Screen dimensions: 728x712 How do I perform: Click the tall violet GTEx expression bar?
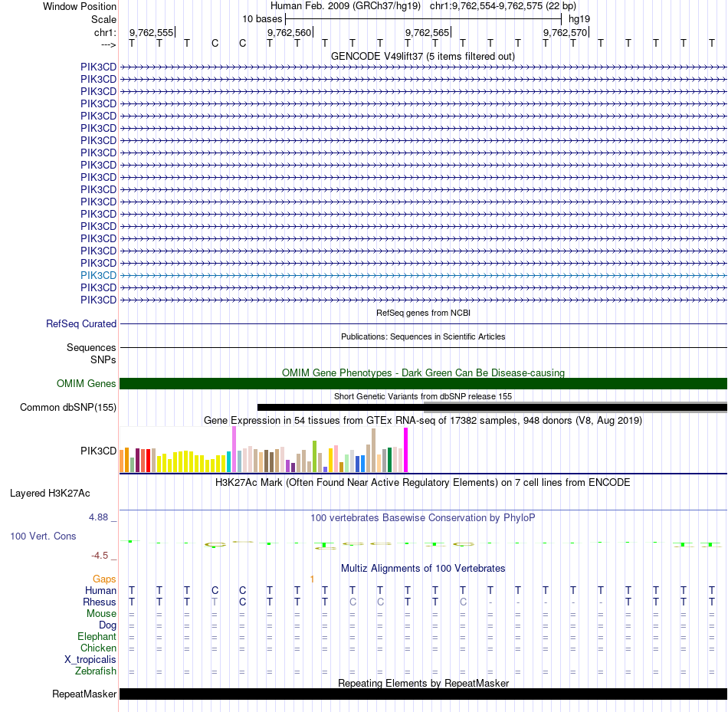click(x=234, y=450)
